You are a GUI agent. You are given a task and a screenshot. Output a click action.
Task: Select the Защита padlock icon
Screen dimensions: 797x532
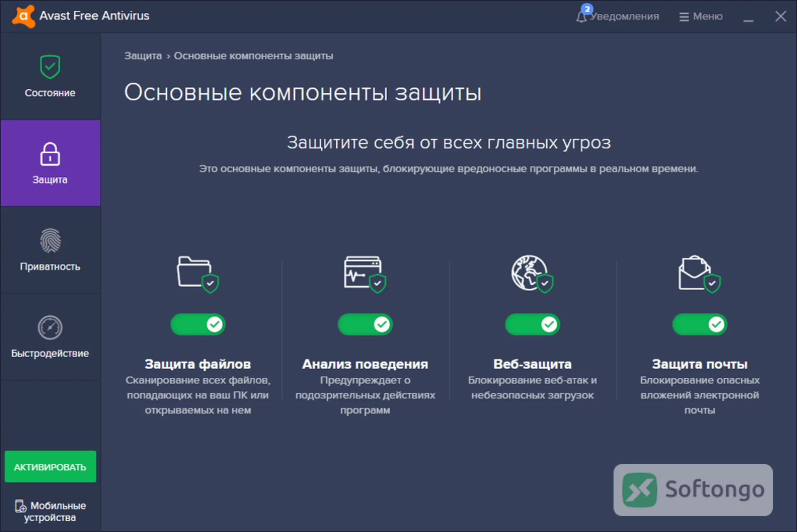(x=50, y=154)
